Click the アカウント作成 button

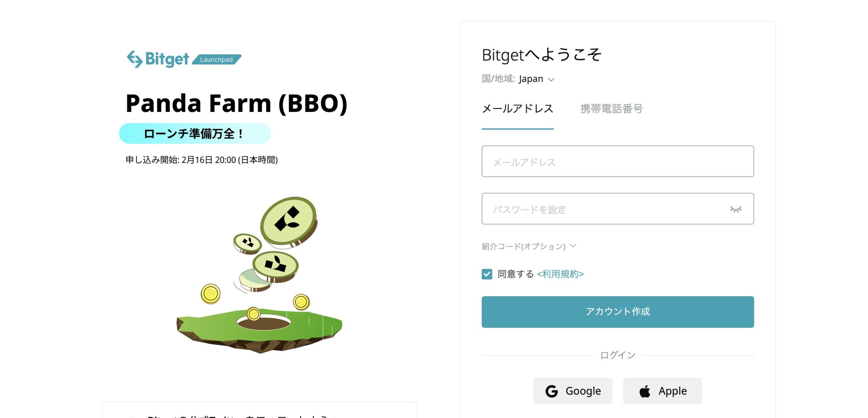(x=617, y=312)
